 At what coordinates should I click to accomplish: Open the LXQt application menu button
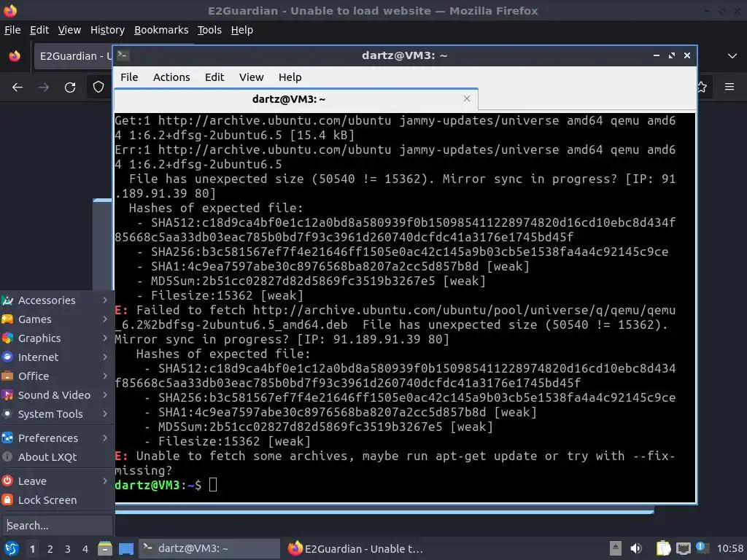11,548
